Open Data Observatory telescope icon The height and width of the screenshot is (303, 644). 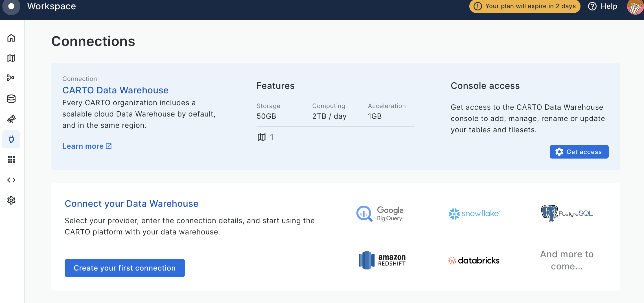point(11,119)
